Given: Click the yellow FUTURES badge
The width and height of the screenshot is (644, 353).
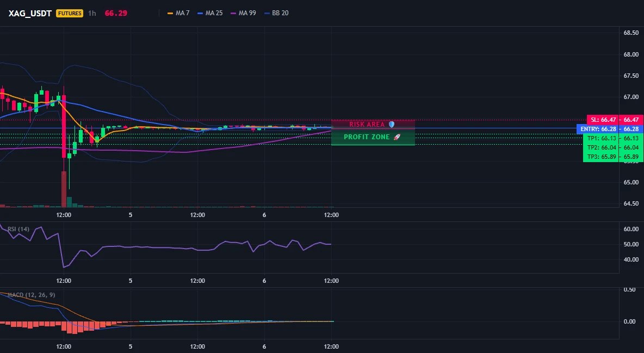Looking at the screenshot, I should point(70,13).
